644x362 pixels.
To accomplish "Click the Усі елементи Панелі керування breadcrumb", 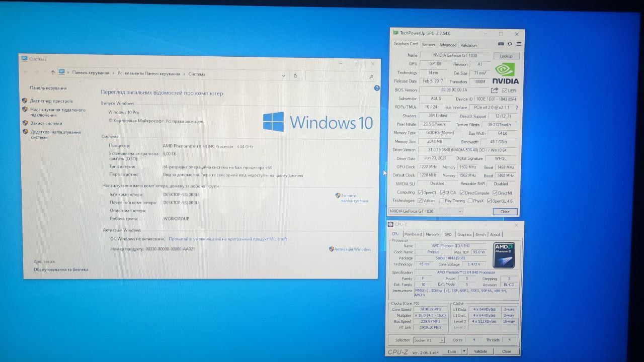I will pyautogui.click(x=149, y=74).
